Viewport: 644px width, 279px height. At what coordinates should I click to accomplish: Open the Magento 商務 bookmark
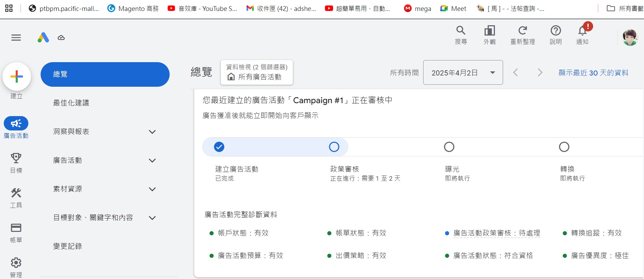(133, 9)
